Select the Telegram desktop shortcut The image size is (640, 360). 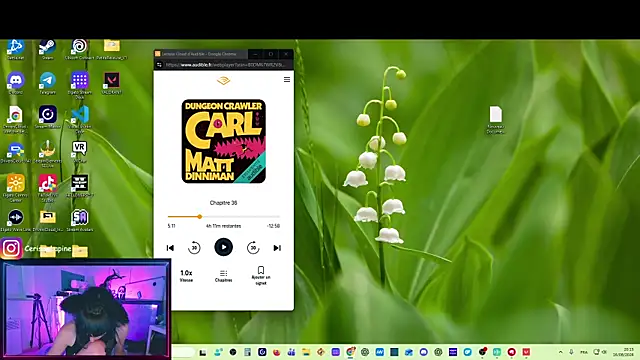click(x=47, y=83)
